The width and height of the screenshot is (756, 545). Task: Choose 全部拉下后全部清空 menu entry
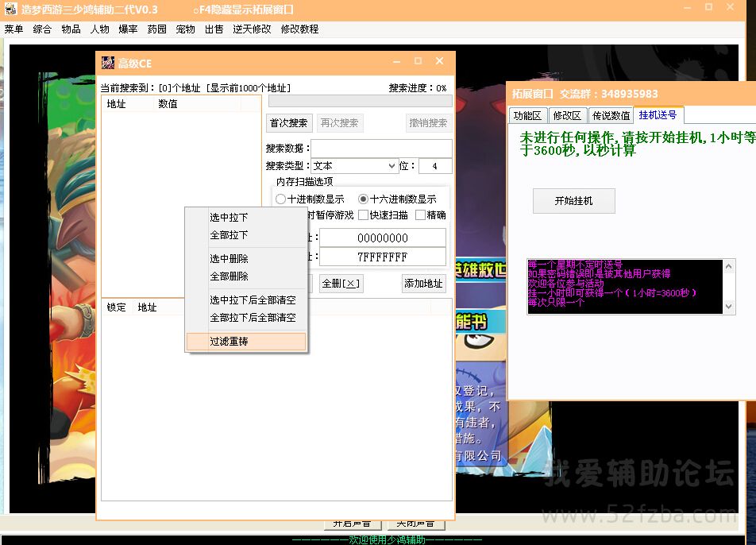coord(246,318)
